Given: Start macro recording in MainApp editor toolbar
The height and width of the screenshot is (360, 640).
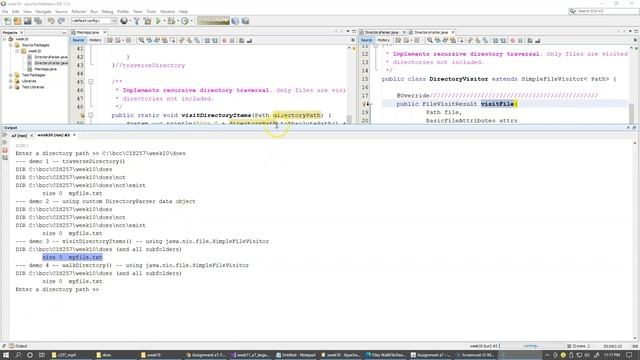Looking at the screenshot, I should [224, 40].
